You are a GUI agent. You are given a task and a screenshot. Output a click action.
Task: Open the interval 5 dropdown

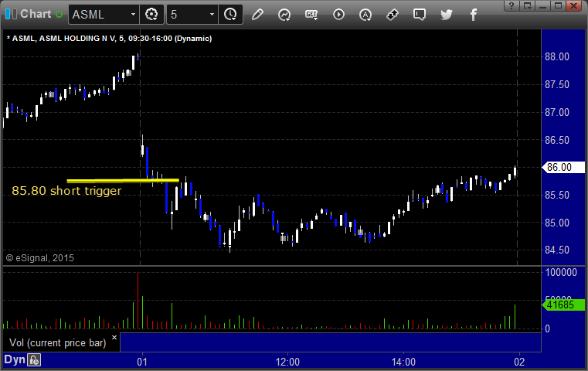point(212,15)
